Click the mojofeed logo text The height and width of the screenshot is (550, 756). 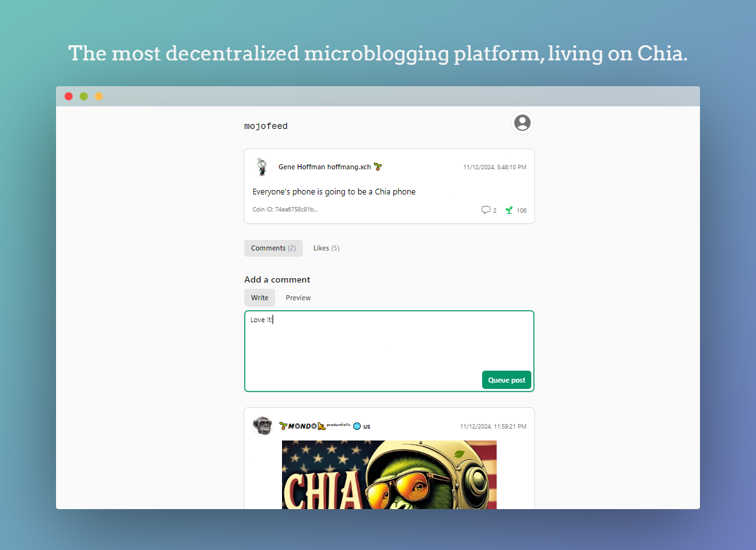coord(266,126)
